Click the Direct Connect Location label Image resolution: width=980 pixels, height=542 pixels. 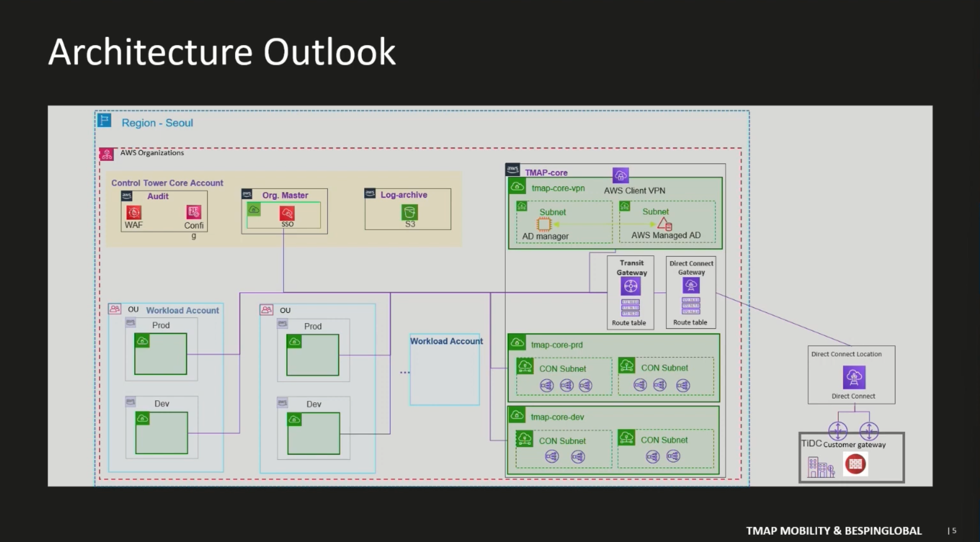point(846,354)
